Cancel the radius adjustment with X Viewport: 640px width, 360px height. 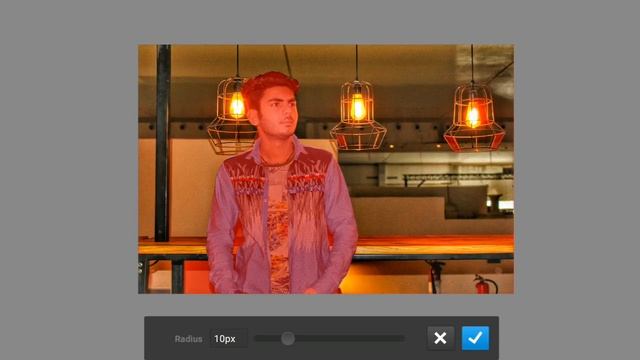(440, 338)
